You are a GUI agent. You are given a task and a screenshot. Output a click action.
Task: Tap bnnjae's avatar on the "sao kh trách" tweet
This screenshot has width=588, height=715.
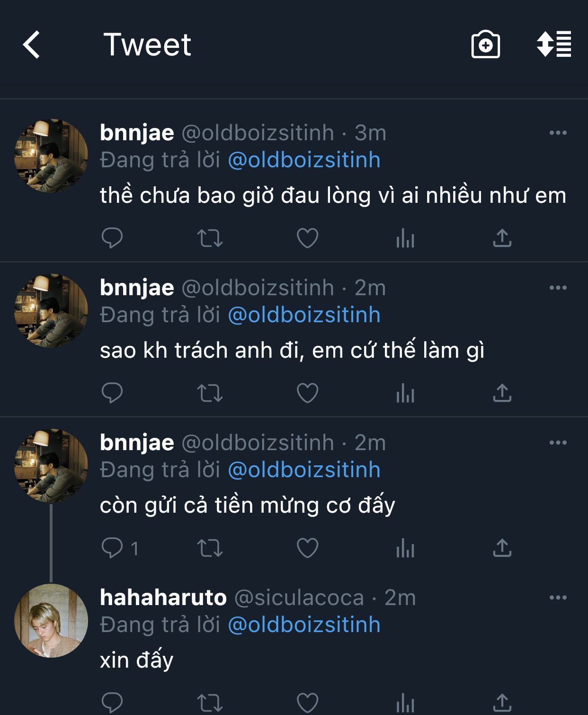point(51,311)
